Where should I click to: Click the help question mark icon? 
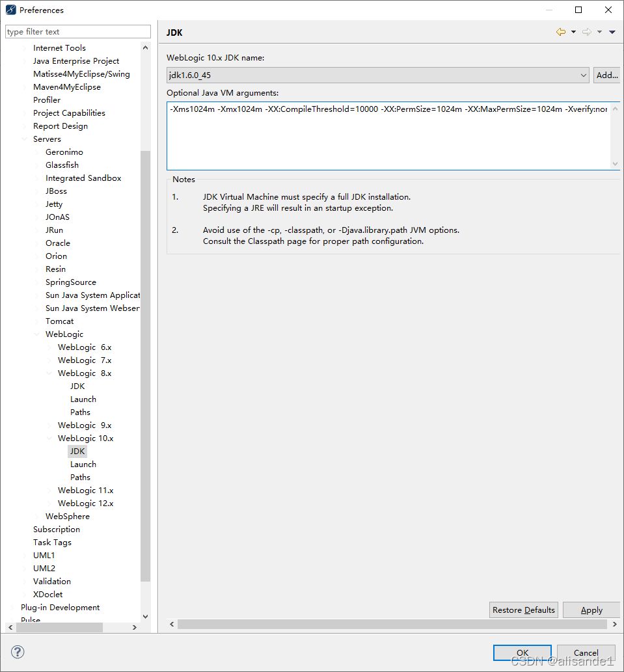click(17, 651)
